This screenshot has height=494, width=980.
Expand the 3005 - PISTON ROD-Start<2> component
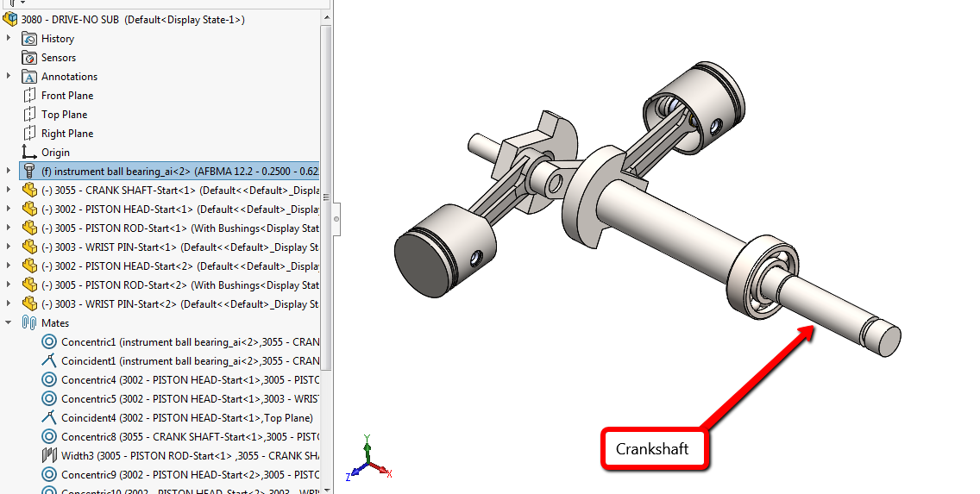pos(8,285)
